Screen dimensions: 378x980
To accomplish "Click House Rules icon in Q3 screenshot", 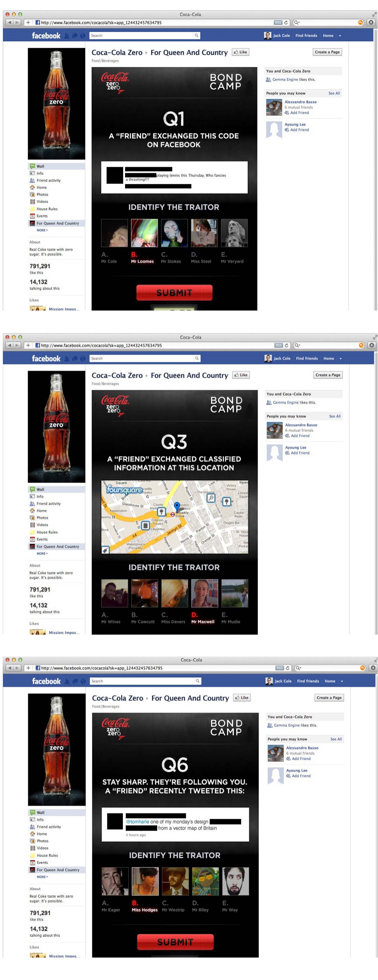I will tap(32, 532).
